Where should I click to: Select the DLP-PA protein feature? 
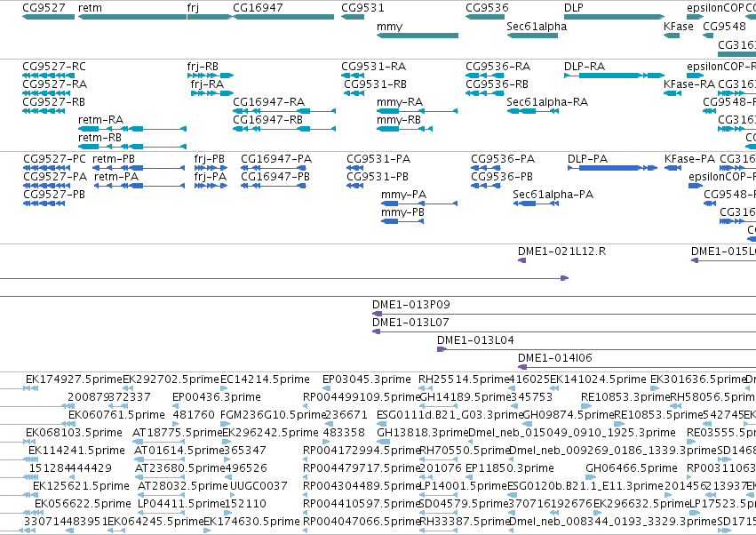pyautogui.click(x=612, y=168)
